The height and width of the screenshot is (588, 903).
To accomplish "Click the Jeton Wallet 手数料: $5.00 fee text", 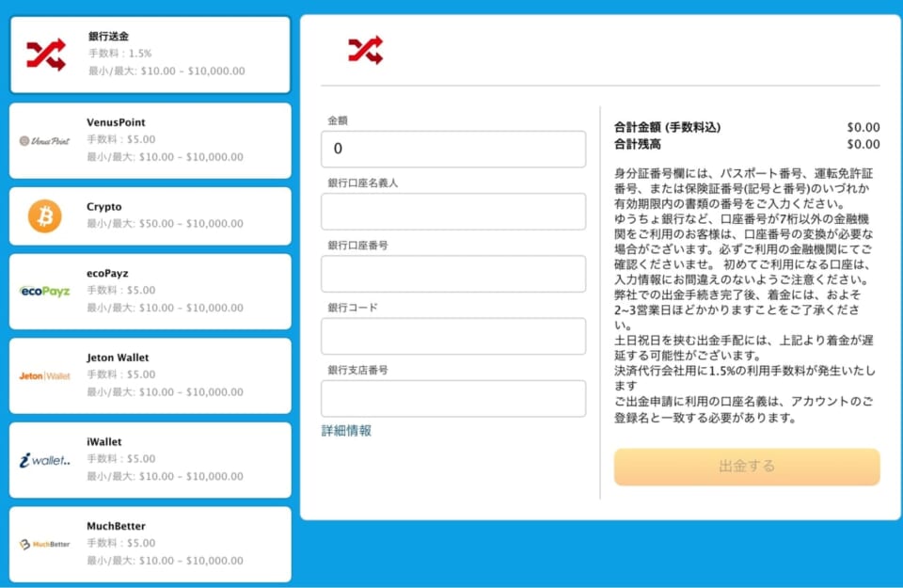I will [121, 374].
